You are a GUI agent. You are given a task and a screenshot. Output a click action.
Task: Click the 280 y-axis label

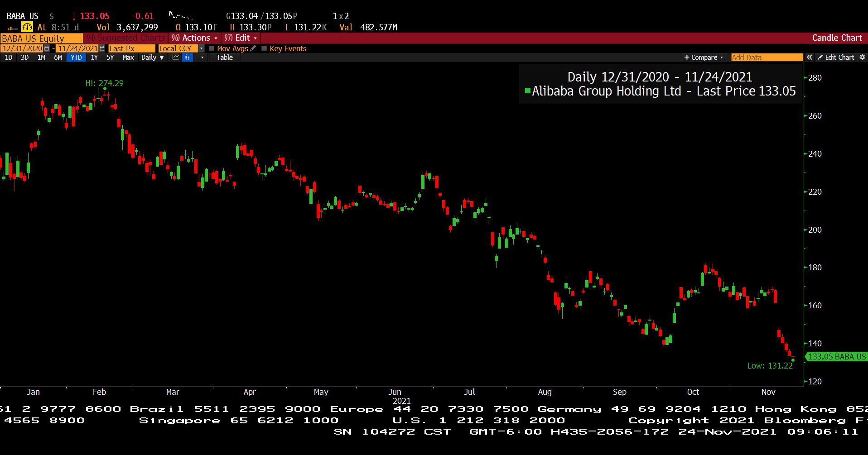(815, 78)
